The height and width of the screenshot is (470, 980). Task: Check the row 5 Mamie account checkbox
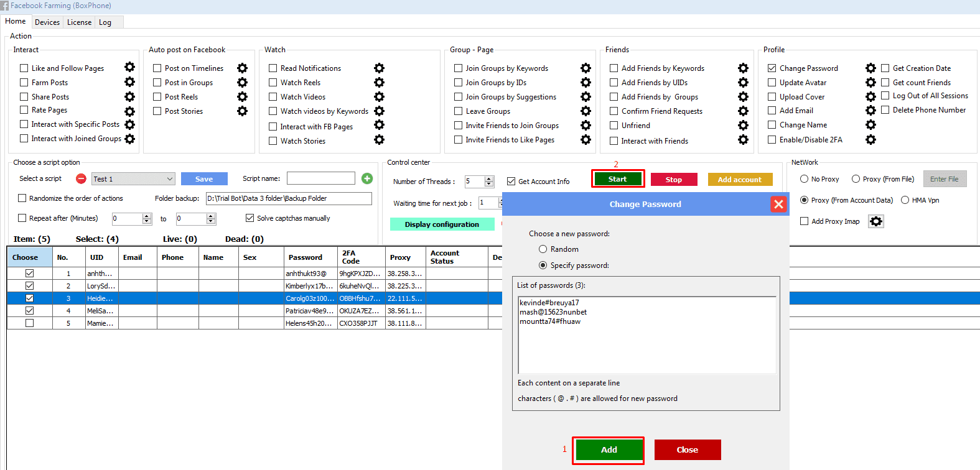pyautogui.click(x=29, y=323)
